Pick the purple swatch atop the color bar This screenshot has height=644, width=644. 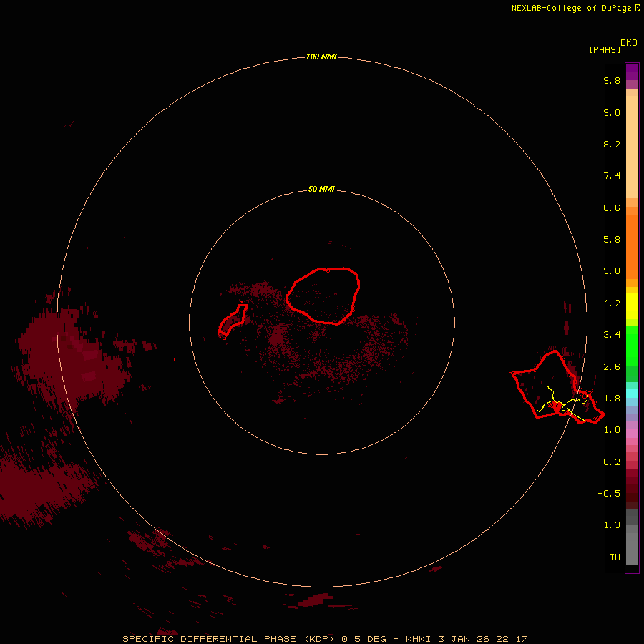tap(632, 72)
